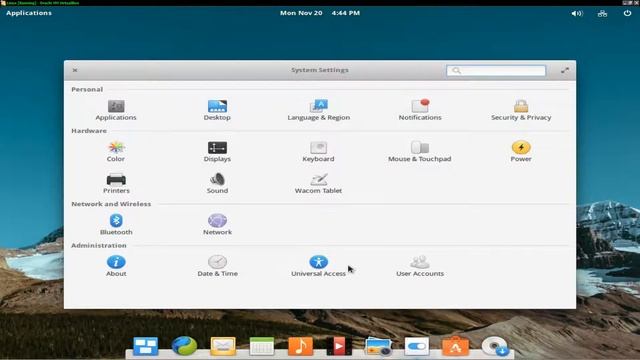Launch the Music app from the dock
The width and height of the screenshot is (640, 360).
pyautogui.click(x=300, y=346)
